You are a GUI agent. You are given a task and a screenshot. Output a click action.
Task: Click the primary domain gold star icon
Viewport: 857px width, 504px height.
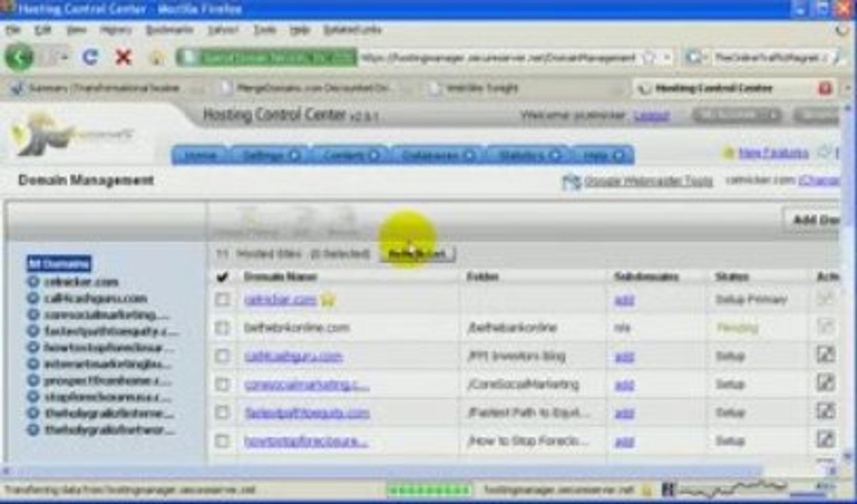click(x=328, y=300)
